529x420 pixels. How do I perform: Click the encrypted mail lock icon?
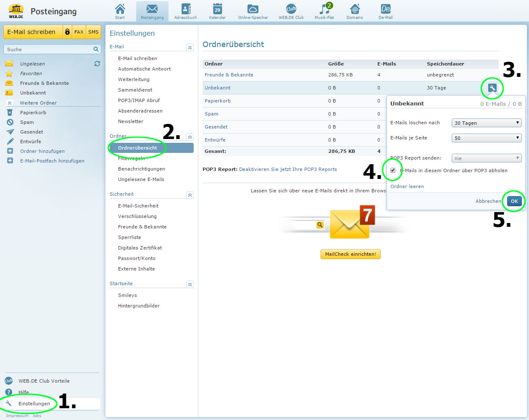click(67, 32)
